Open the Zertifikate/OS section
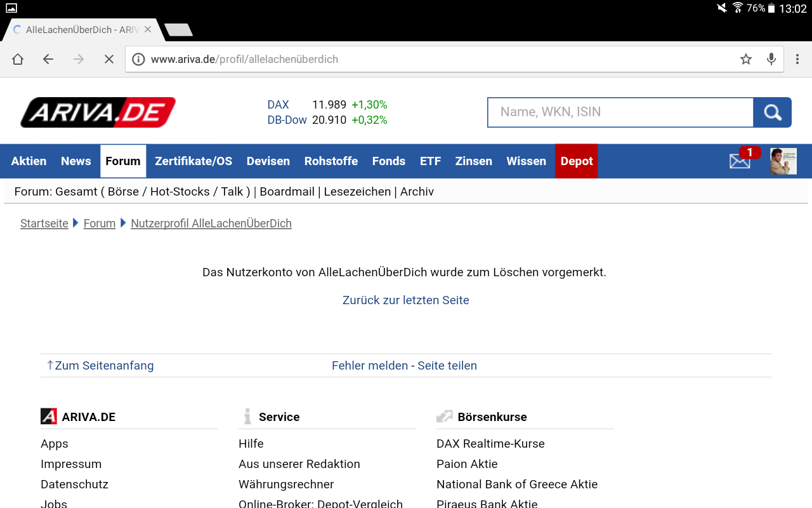The image size is (812, 508). point(193,161)
